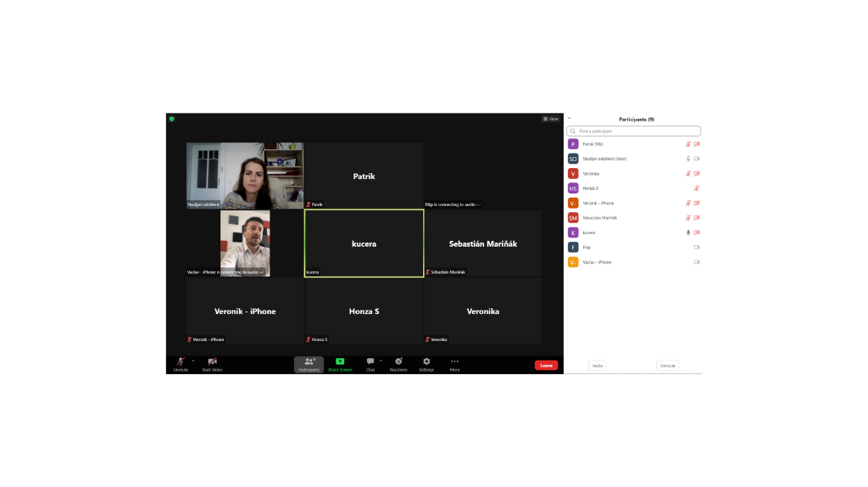Open the View layout menu
The width and height of the screenshot is (868, 487).
pyautogui.click(x=551, y=119)
